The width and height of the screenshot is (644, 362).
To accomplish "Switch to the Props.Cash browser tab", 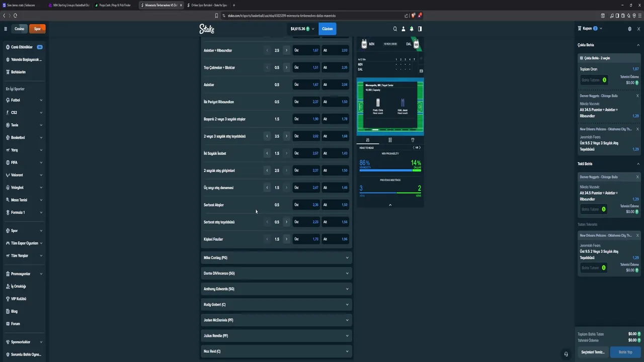I will pos(115,5).
